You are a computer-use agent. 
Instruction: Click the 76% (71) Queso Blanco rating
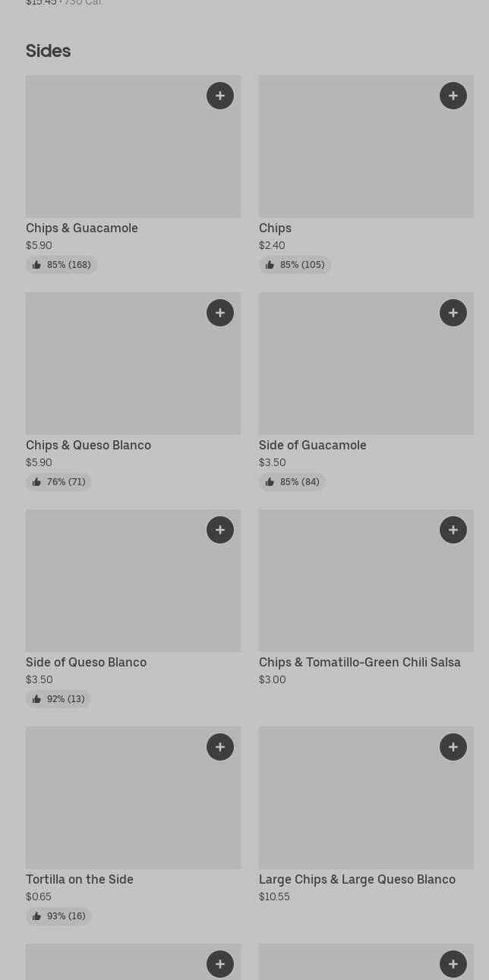click(58, 482)
